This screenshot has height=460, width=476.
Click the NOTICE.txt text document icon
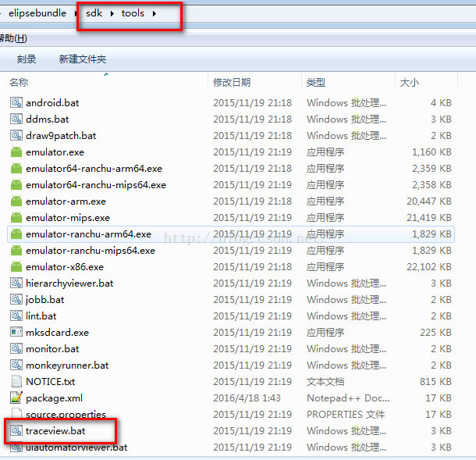[16, 382]
